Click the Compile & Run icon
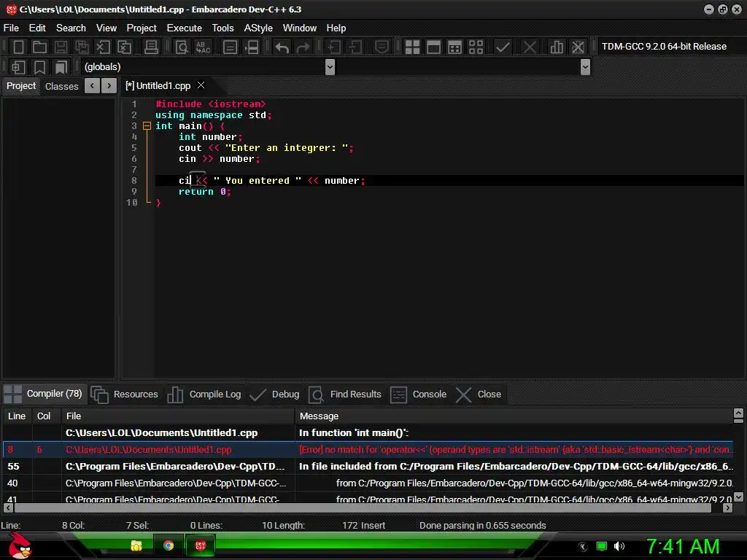 tap(454, 47)
